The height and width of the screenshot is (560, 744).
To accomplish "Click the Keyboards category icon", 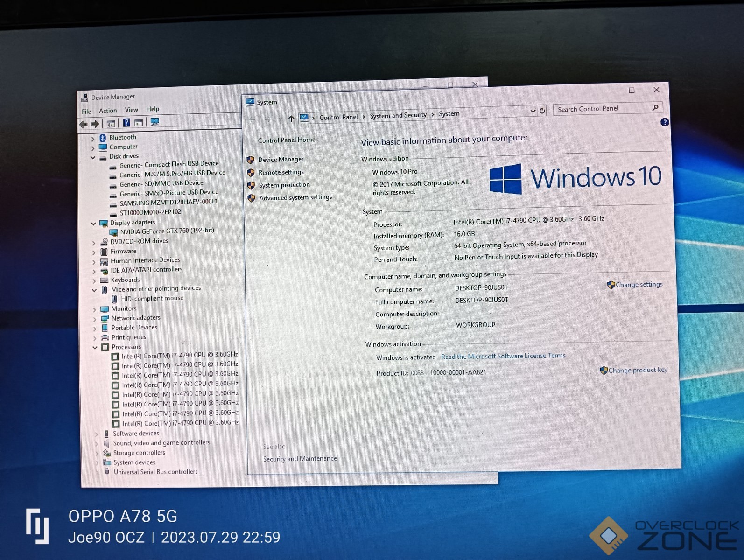I will (104, 280).
